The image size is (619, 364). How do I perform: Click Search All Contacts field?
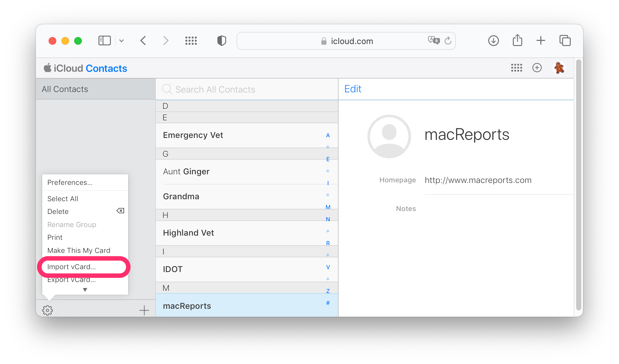(x=247, y=89)
